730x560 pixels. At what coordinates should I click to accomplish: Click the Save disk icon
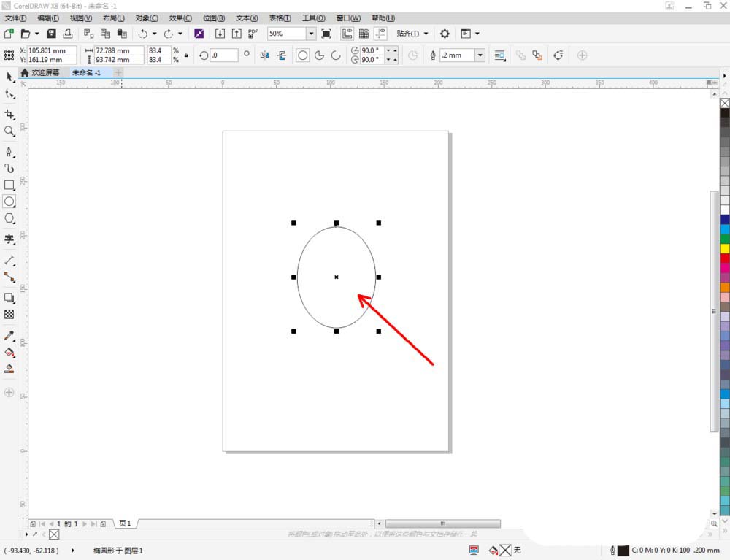(x=51, y=34)
